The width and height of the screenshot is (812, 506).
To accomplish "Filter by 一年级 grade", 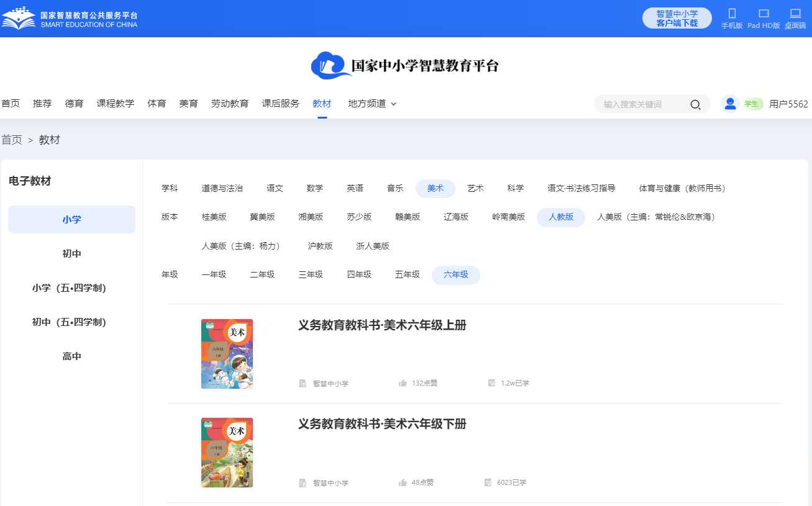I will pyautogui.click(x=214, y=274).
